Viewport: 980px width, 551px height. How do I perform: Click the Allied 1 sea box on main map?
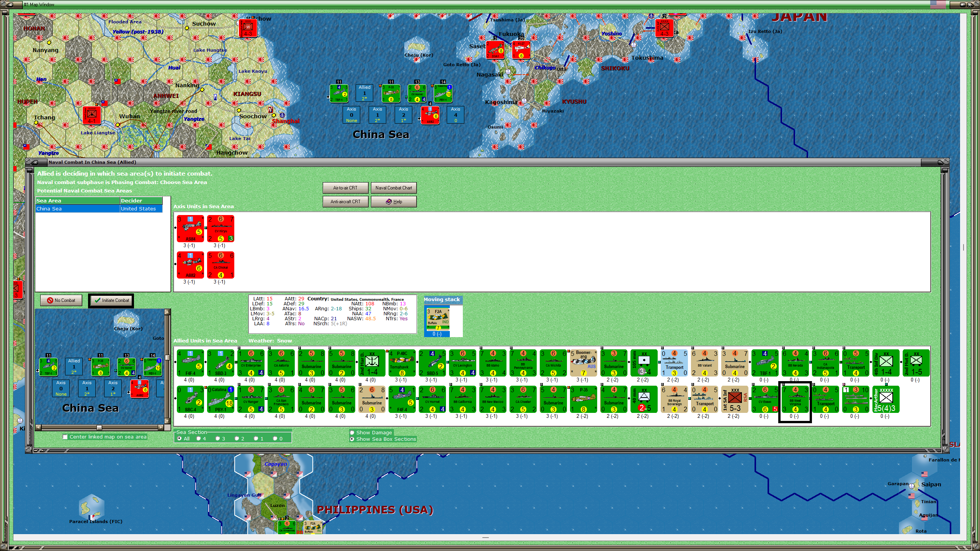coord(364,93)
